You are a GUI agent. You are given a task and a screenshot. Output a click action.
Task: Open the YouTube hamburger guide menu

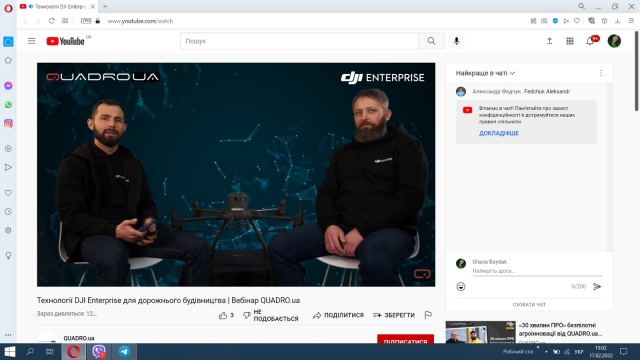pyautogui.click(x=31, y=41)
